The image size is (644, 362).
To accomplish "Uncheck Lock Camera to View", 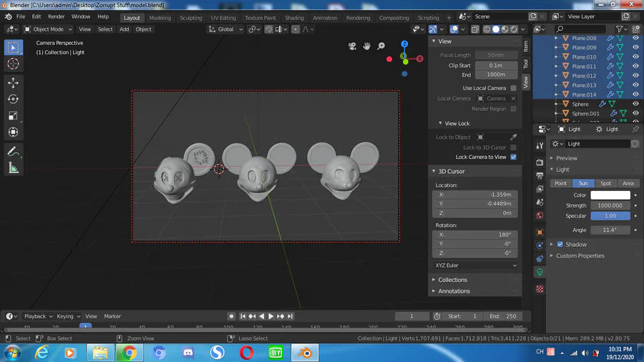I will 513,157.
